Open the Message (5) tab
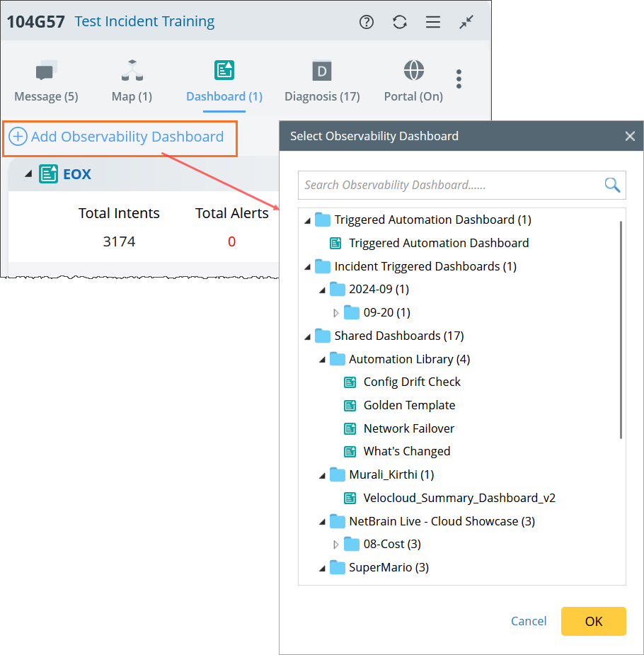Screen dimensions: 644x655 (46, 81)
